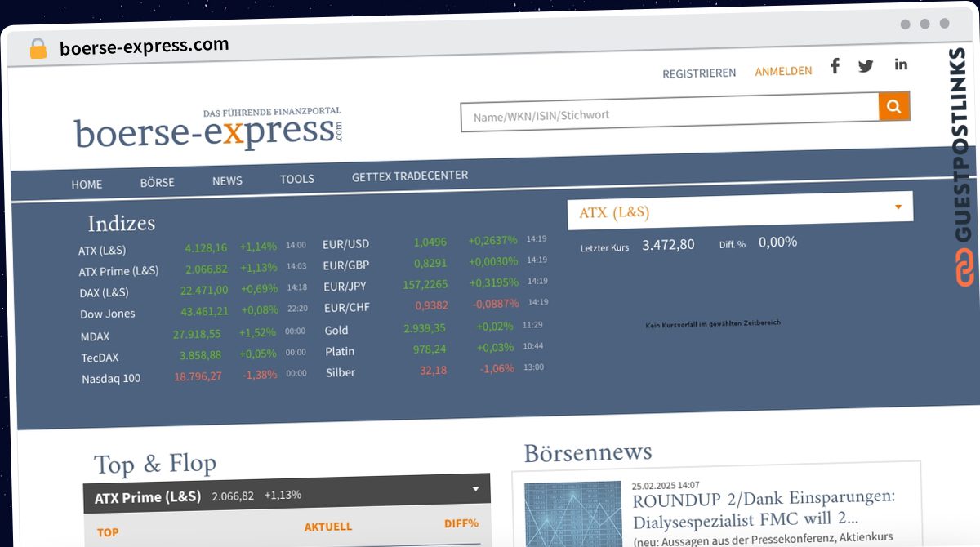
Task: Click the Top & Flop section heading
Action: (155, 465)
